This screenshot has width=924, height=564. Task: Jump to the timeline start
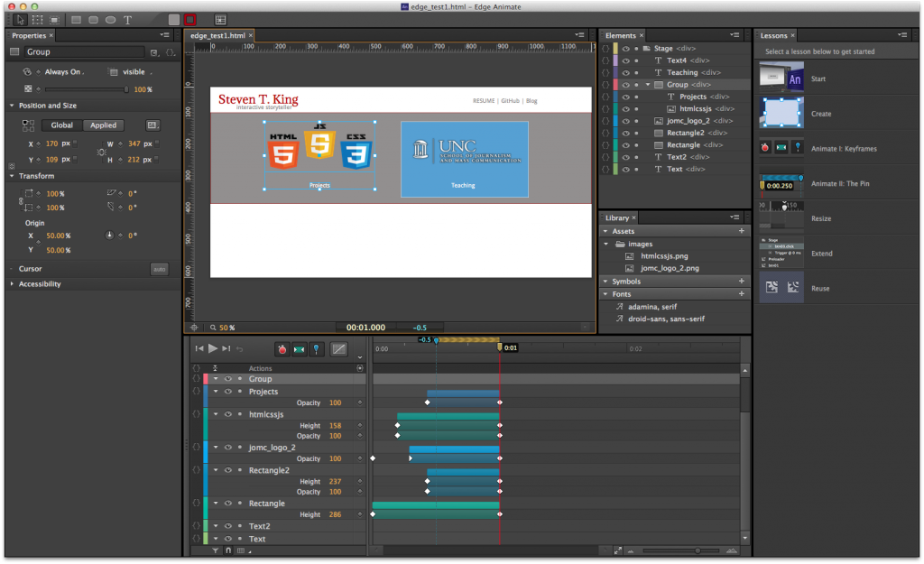199,349
